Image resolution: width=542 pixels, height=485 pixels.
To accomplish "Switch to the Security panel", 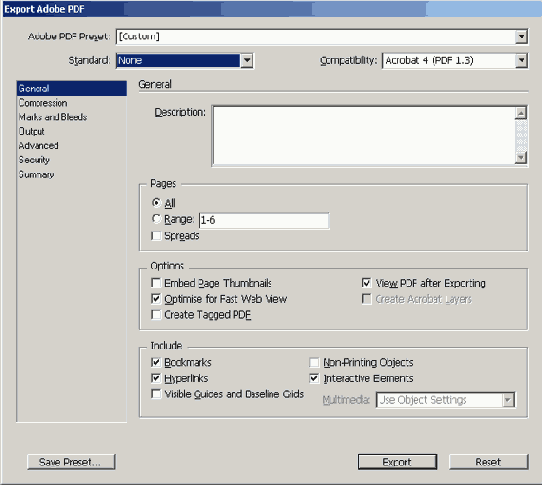I will [x=34, y=160].
